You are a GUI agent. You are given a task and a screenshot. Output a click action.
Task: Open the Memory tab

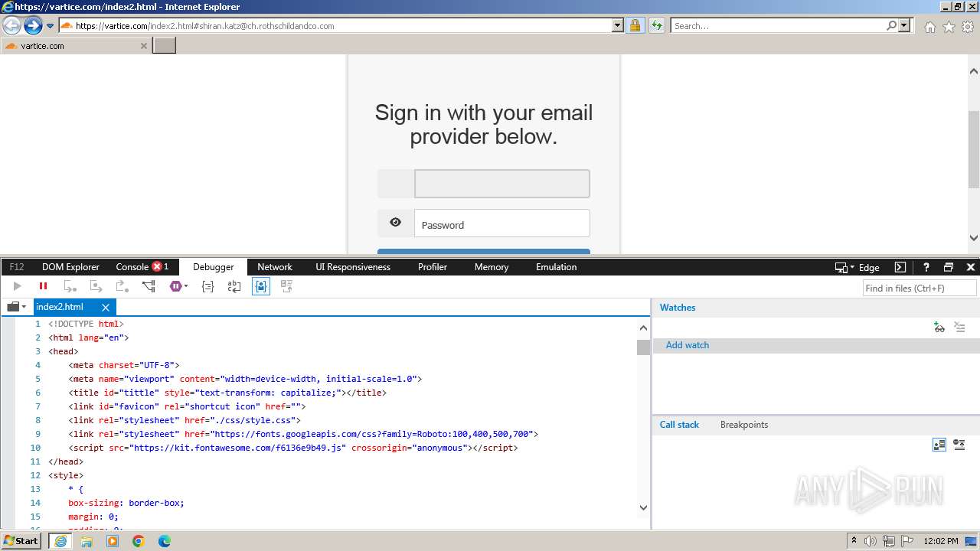tap(492, 267)
